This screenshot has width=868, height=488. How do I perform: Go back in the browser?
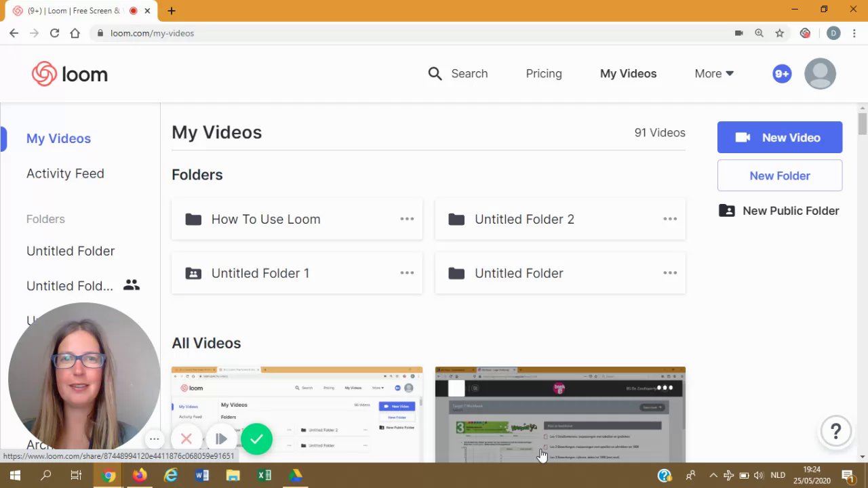click(14, 33)
